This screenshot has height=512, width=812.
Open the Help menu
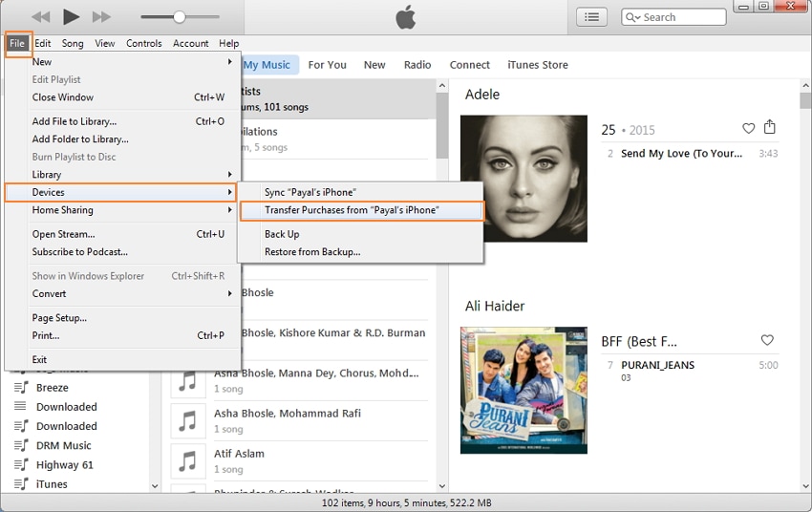[229, 44]
